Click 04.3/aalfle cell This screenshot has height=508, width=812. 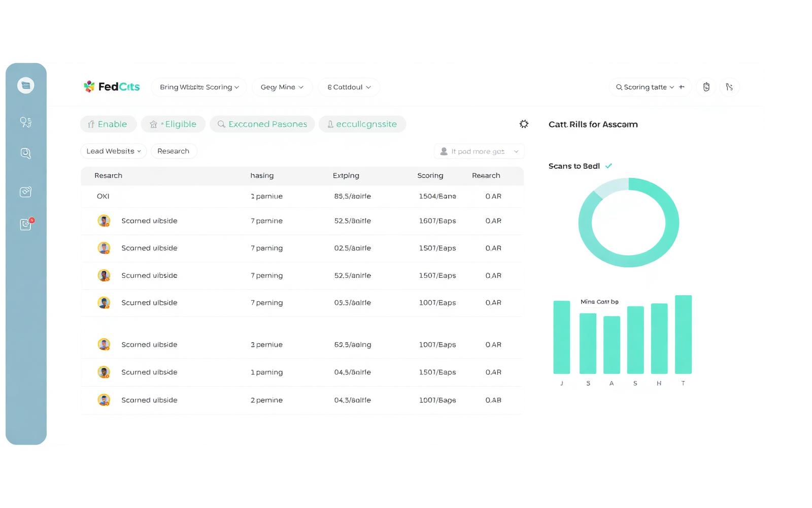[x=353, y=400]
